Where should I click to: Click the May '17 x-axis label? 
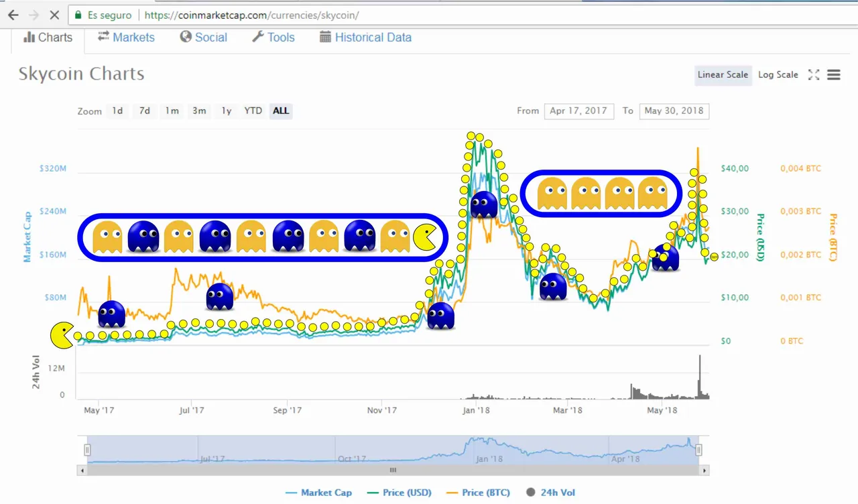99,410
